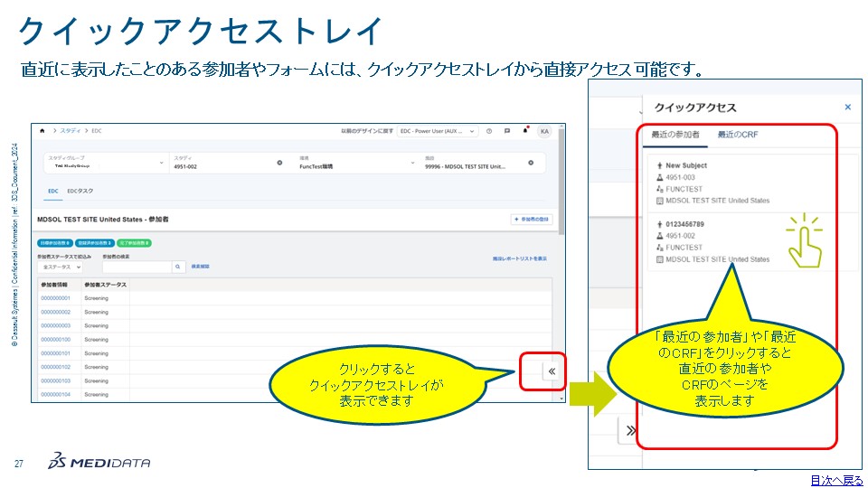The image size is (868, 488).
Task: Open the KA user avatar
Action: coord(544,131)
